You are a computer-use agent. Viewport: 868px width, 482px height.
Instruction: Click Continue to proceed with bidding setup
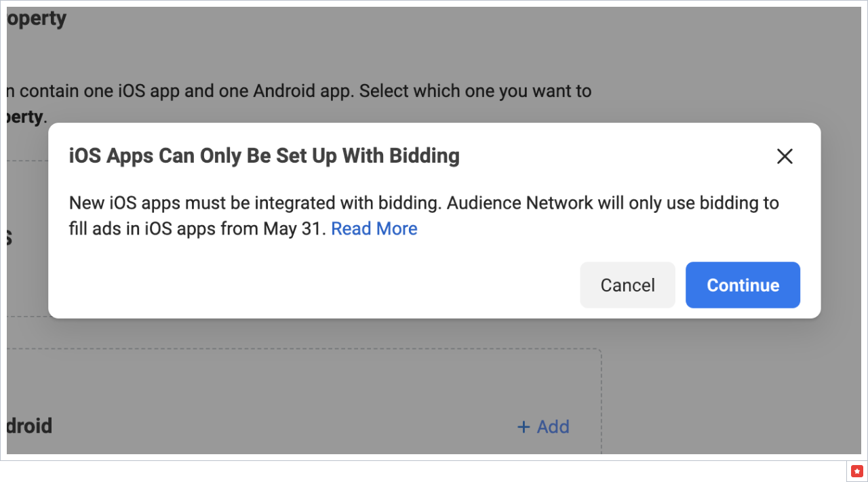click(x=743, y=285)
